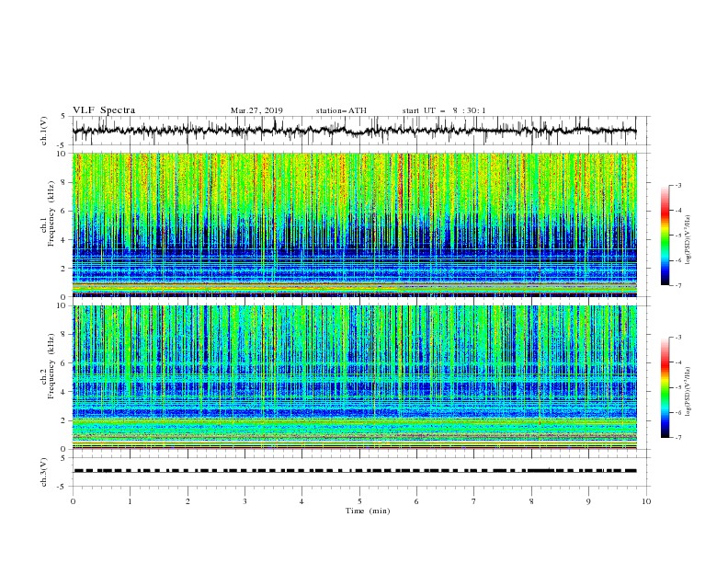Select the ch.2 colorbar "log(PSD)(V²/Hz)" label

pos(688,392)
